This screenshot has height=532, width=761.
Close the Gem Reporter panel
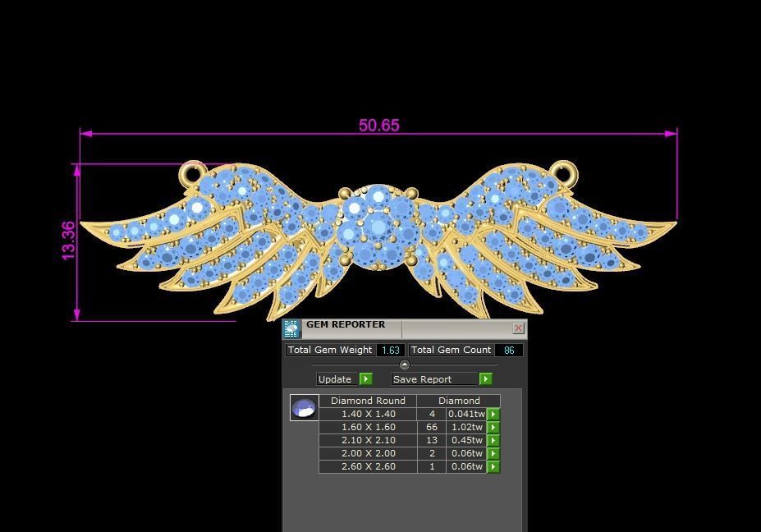(518, 328)
